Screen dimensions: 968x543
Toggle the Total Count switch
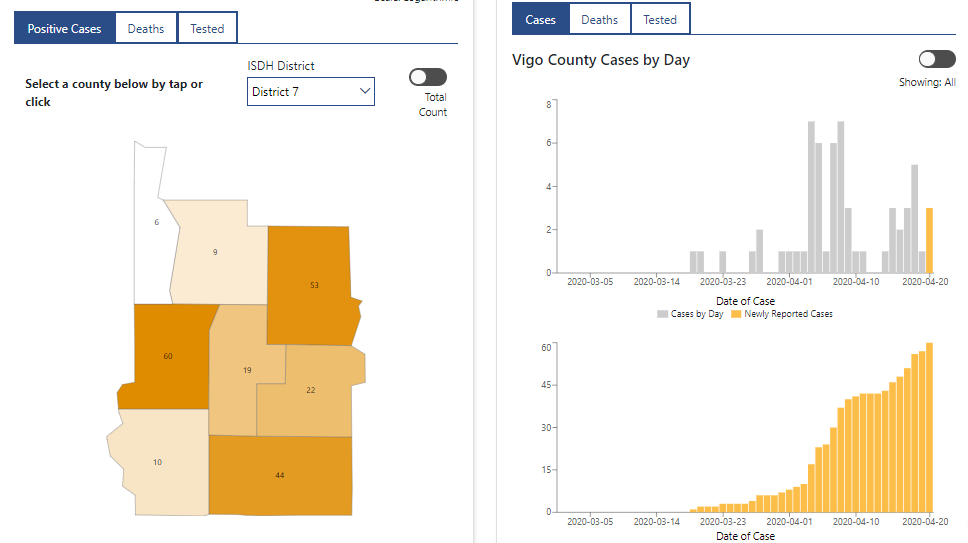point(428,77)
